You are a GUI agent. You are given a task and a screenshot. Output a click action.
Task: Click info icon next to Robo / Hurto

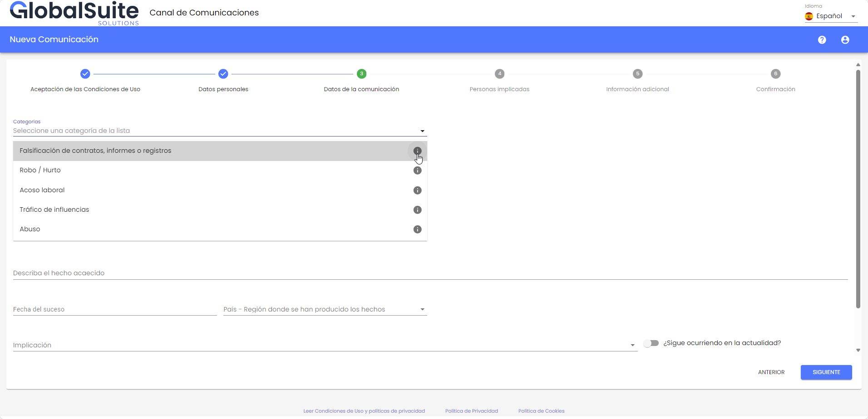417,171
